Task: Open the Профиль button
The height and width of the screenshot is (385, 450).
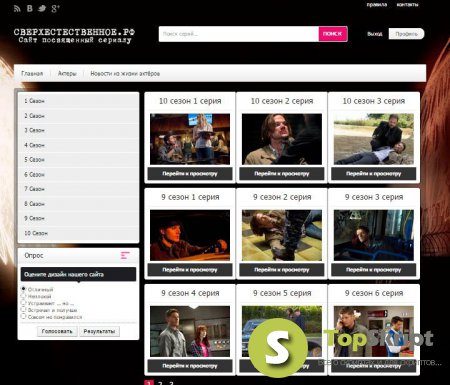Action: (406, 34)
